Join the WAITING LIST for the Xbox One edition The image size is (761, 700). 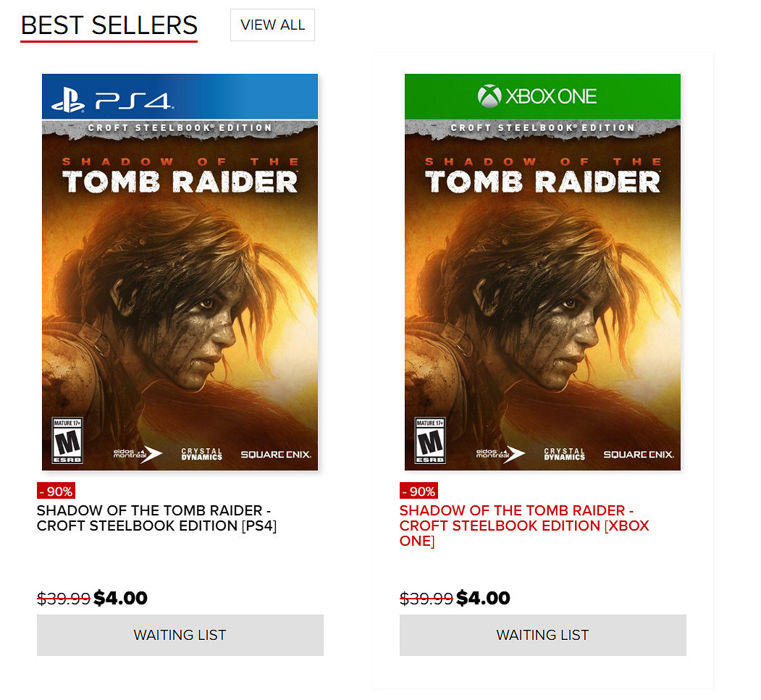542,635
